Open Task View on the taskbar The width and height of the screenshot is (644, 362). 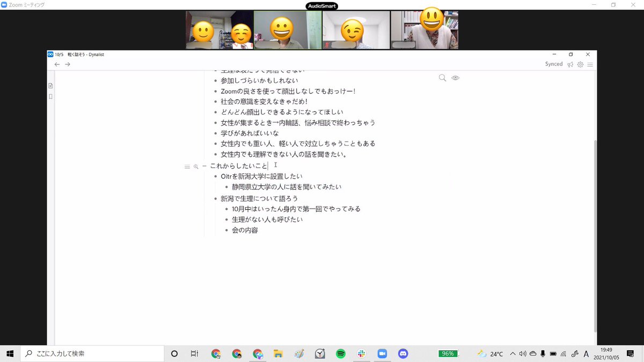[194, 353]
